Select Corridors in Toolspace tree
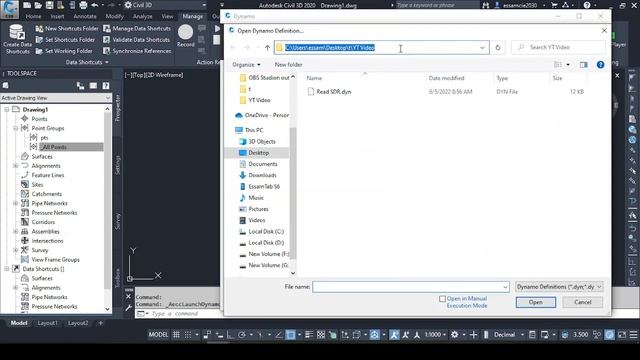640x360 pixels. (x=43, y=222)
